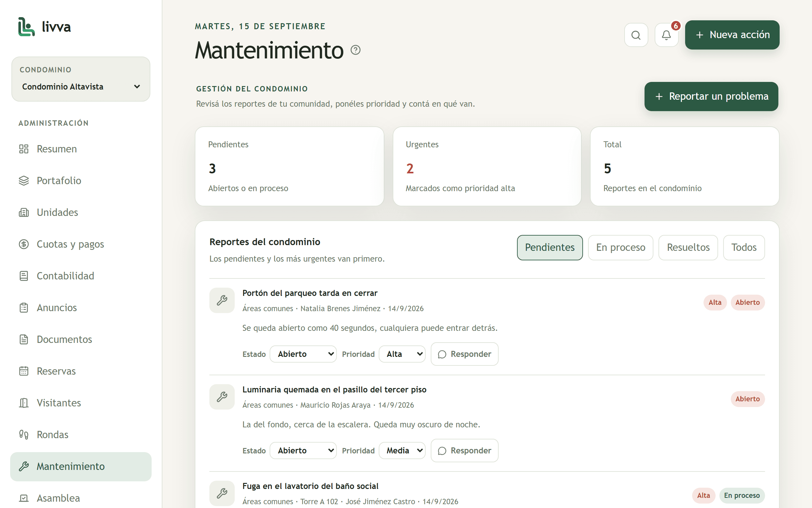The width and height of the screenshot is (812, 508).
Task: Open Prioridad Media dropdown for Luminaria report
Action: 402,451
